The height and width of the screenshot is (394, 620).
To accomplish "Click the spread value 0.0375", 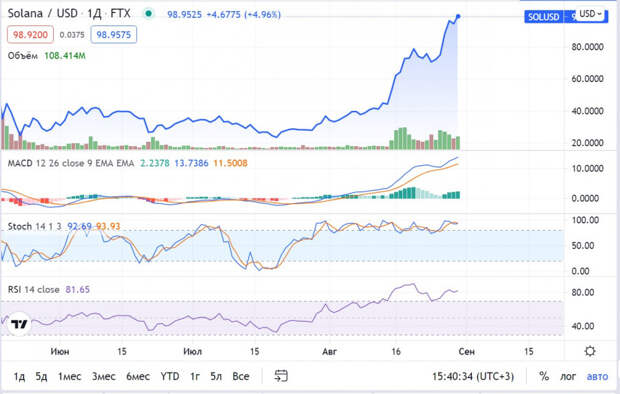I will pyautogui.click(x=72, y=35).
